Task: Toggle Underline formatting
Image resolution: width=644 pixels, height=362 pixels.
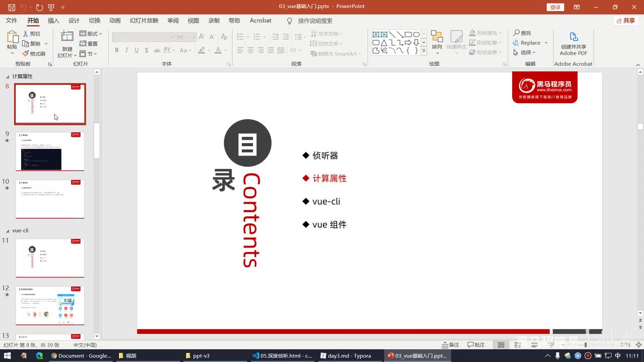Action: (136, 50)
